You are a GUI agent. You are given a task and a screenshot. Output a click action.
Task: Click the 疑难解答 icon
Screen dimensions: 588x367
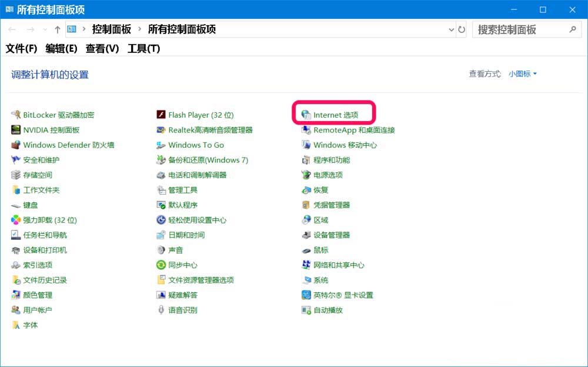point(161,295)
